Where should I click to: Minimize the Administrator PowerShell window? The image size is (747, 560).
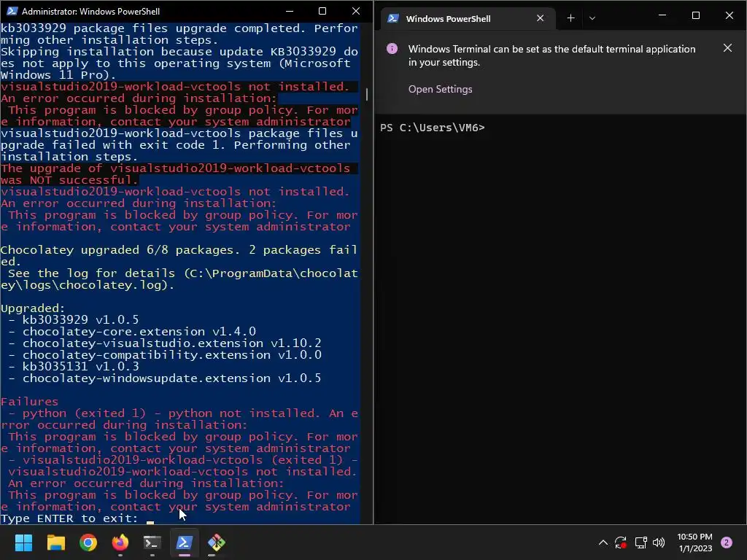(289, 11)
